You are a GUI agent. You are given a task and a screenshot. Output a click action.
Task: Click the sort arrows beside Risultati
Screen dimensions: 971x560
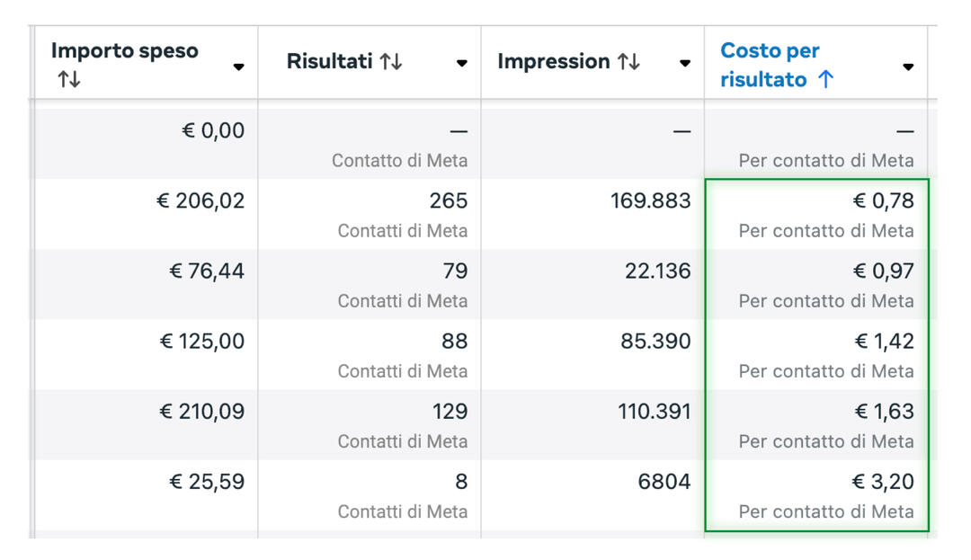390,62
